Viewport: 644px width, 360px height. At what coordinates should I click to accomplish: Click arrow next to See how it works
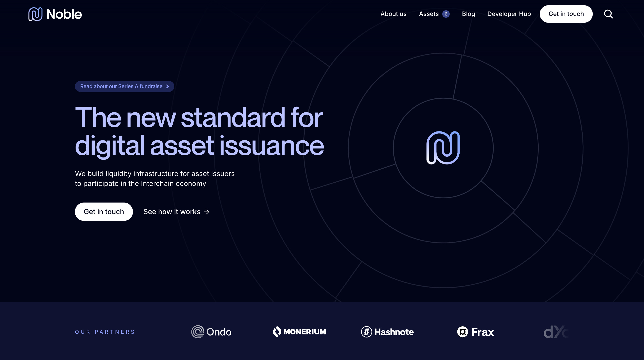[x=207, y=212]
